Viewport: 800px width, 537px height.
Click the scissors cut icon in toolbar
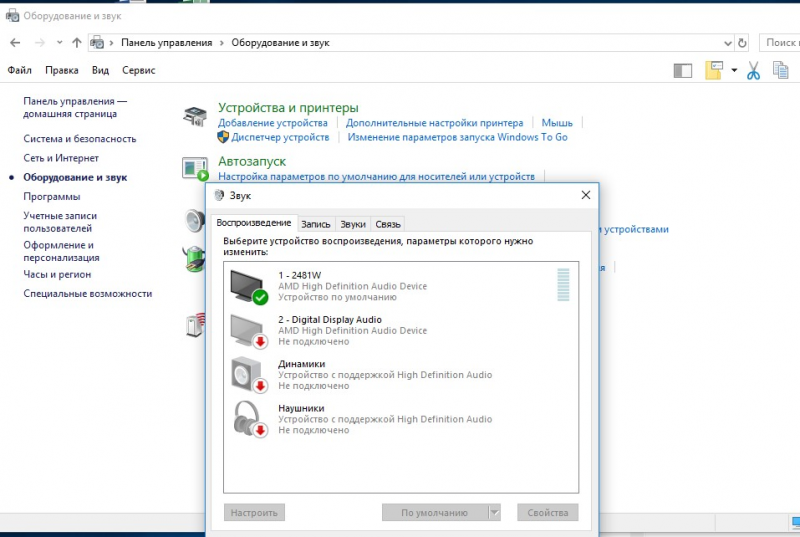[x=753, y=71]
